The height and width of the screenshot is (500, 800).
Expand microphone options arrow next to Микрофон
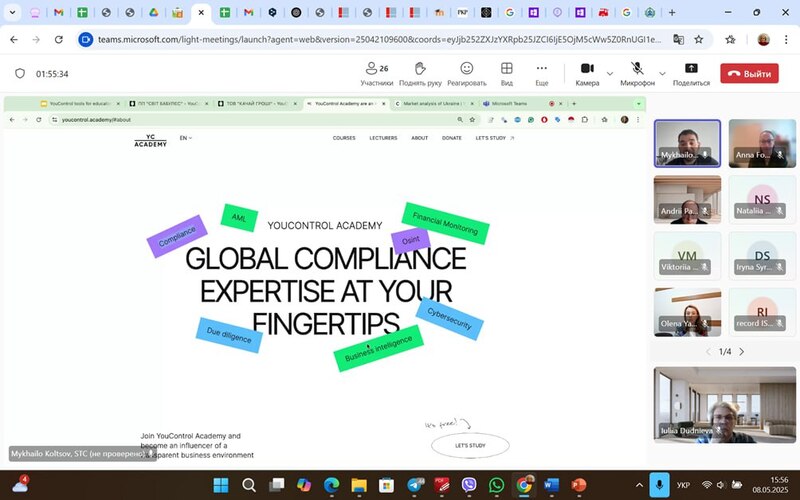click(662, 74)
